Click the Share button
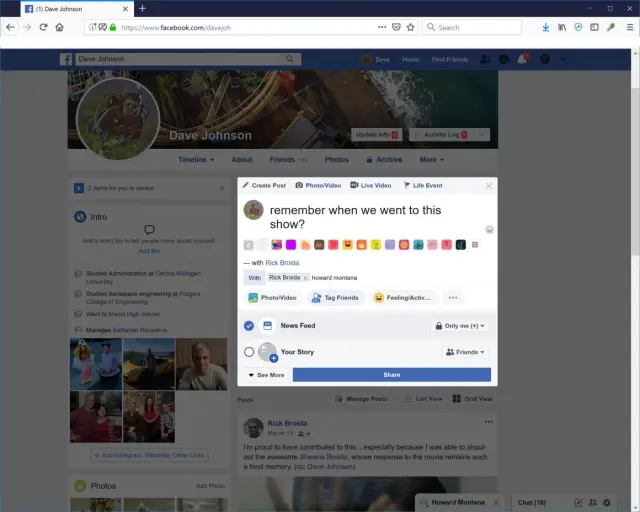The image size is (640, 512). [392, 375]
